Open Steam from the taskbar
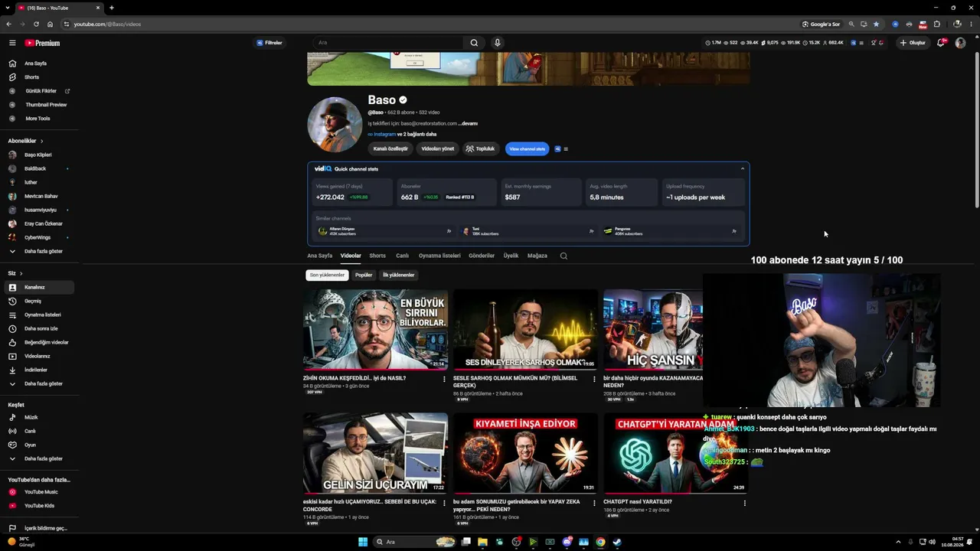Viewport: 980px width, 551px height. (x=617, y=542)
